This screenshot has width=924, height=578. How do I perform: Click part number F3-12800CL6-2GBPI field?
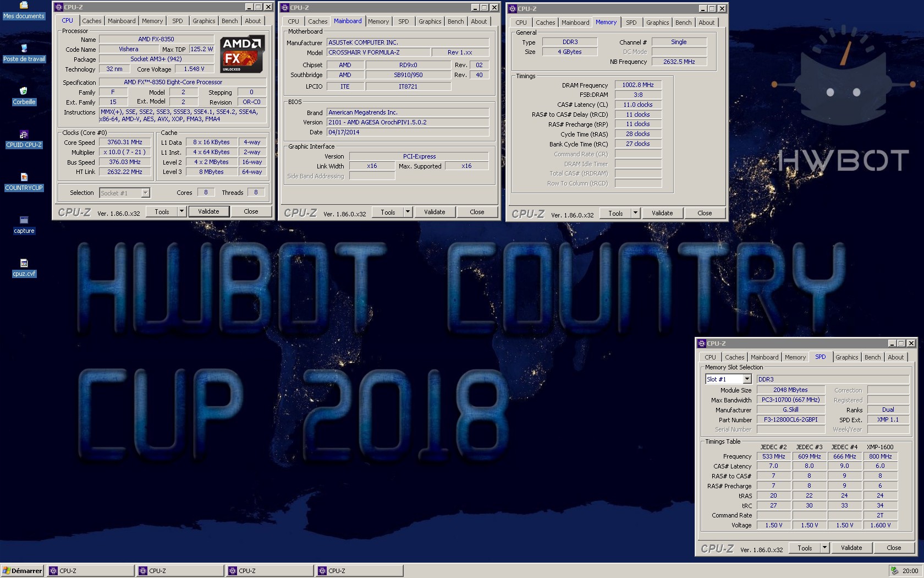790,419
